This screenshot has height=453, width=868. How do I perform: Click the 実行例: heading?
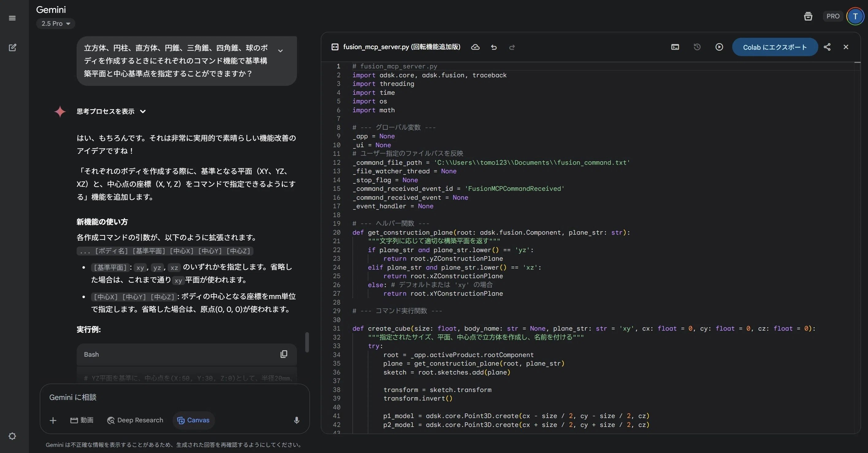click(89, 329)
